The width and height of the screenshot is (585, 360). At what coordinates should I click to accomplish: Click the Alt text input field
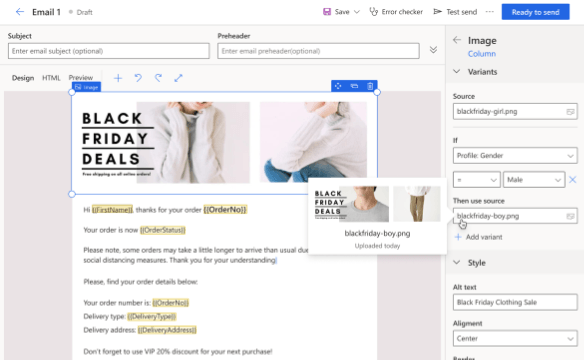click(x=515, y=302)
